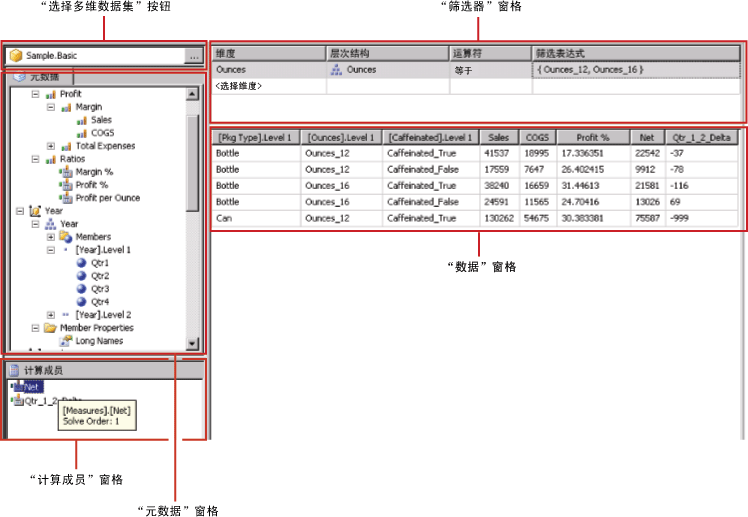
Task: Collapse the Margin node
Action: (x=51, y=107)
